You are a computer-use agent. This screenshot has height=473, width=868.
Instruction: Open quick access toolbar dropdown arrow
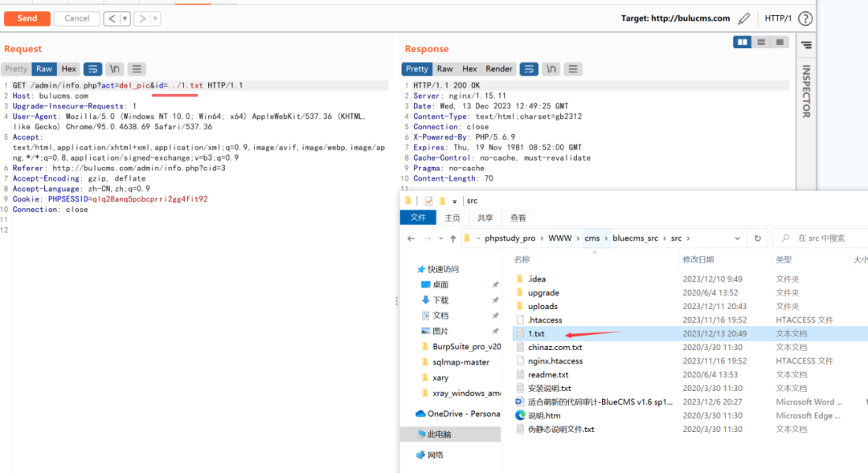(x=454, y=202)
